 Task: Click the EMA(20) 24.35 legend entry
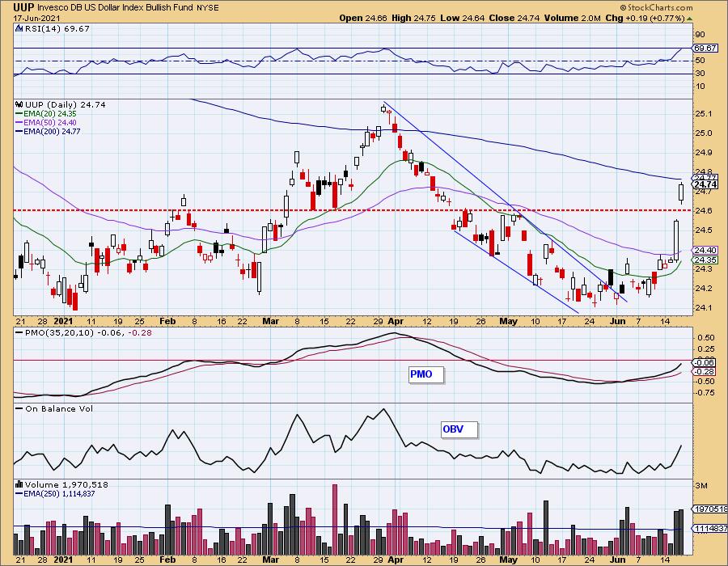[x=46, y=114]
